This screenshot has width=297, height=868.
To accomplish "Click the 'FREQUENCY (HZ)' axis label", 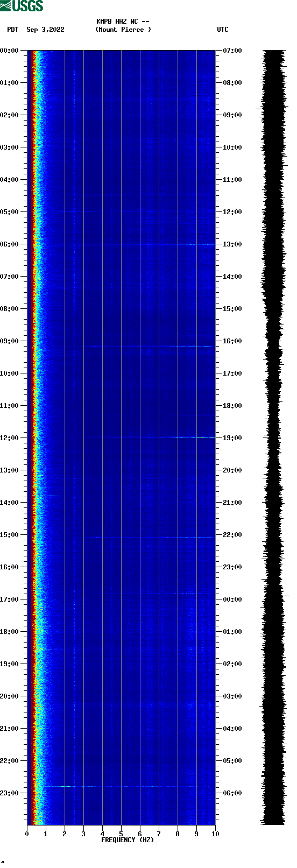I will point(128,840).
